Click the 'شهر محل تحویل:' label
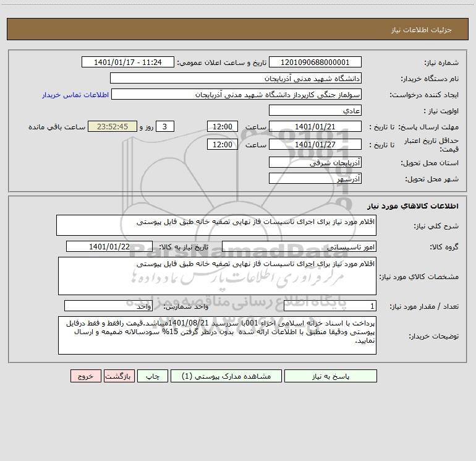Screen dimensions: 476x461 point(432,179)
